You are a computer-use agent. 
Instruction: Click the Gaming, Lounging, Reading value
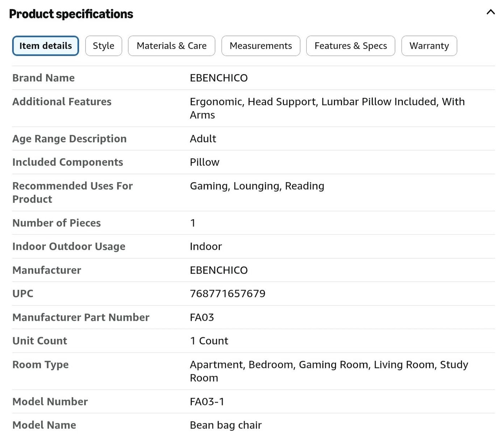coord(257,186)
